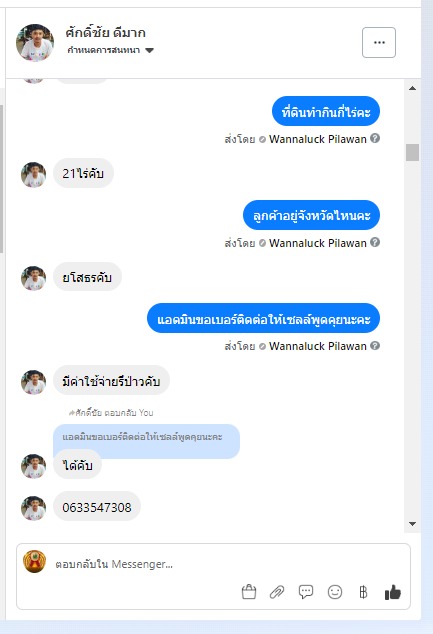This screenshot has width=433, height=634.
Task: Click the scroll down arrow
Action: (412, 524)
